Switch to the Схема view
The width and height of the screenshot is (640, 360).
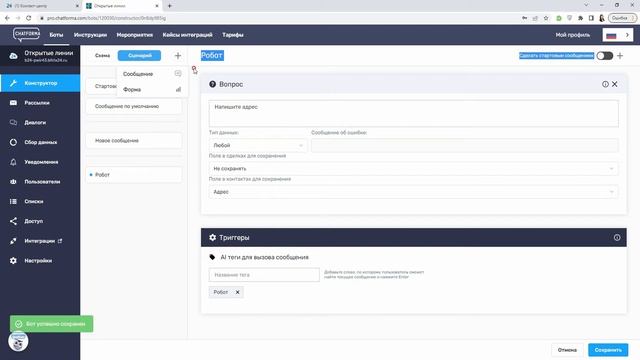point(102,56)
